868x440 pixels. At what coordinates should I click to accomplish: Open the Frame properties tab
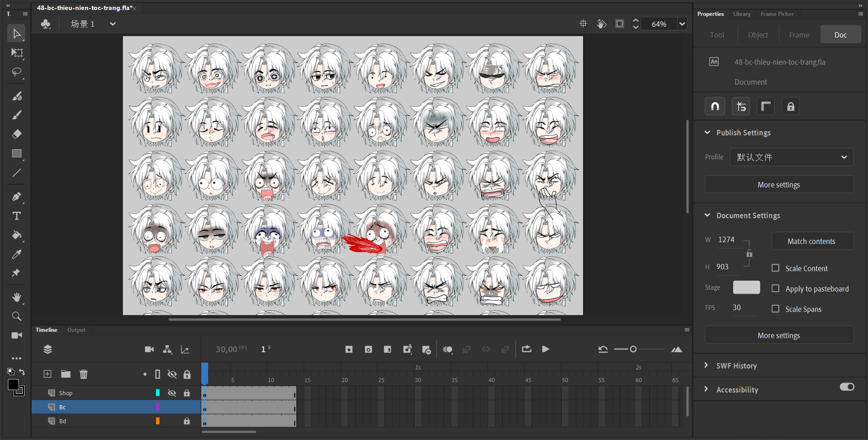coord(799,35)
